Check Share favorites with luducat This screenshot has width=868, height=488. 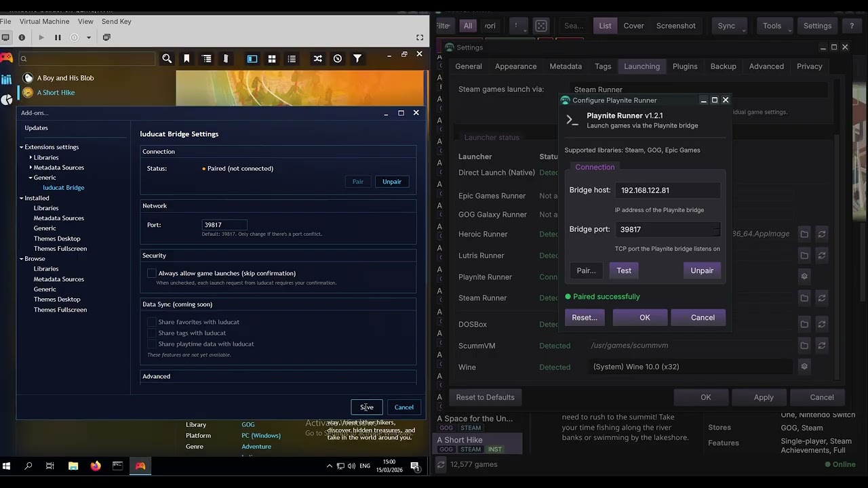pos(152,322)
